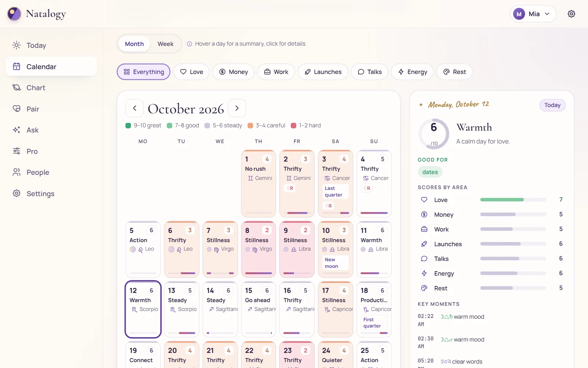
Task: Click the dates tag under Good For
Action: 430,172
